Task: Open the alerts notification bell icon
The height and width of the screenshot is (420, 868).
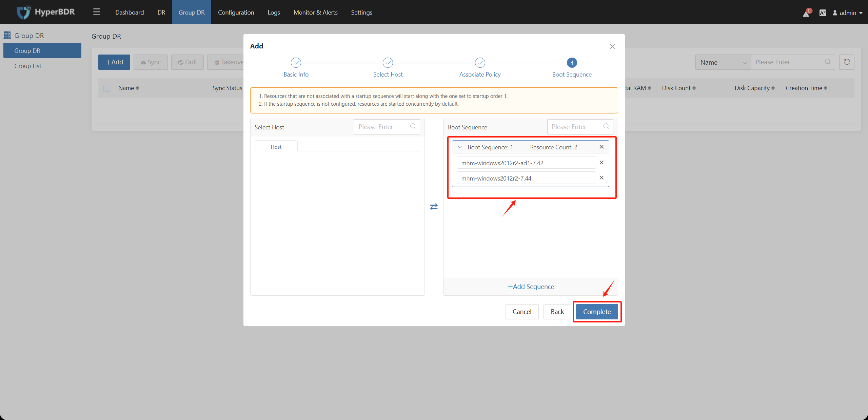Action: coord(806,13)
